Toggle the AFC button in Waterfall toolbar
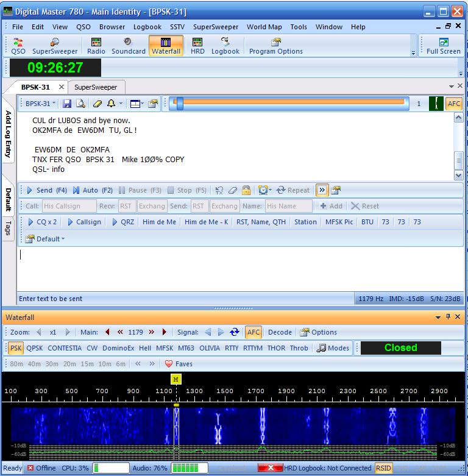Image resolution: width=468 pixels, height=476 pixels. pyautogui.click(x=253, y=332)
